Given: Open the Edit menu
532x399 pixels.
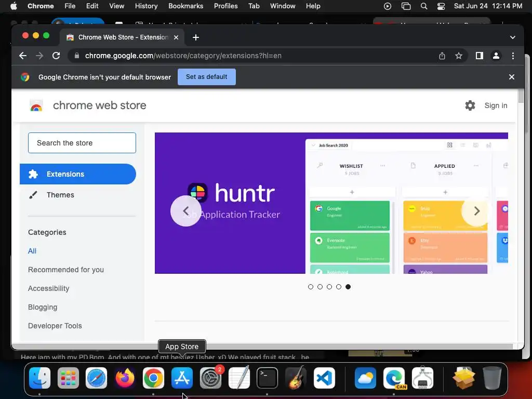Looking at the screenshot, I should [92, 6].
